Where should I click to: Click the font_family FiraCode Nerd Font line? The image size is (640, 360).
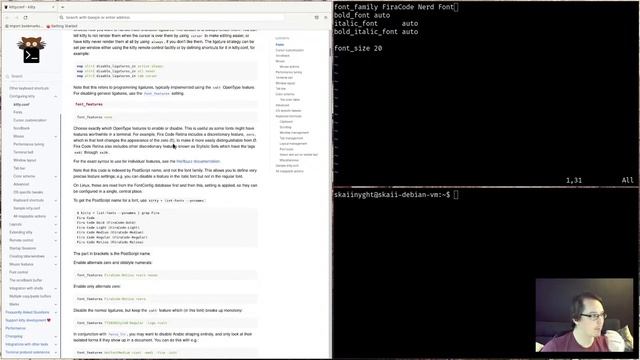(394, 7)
